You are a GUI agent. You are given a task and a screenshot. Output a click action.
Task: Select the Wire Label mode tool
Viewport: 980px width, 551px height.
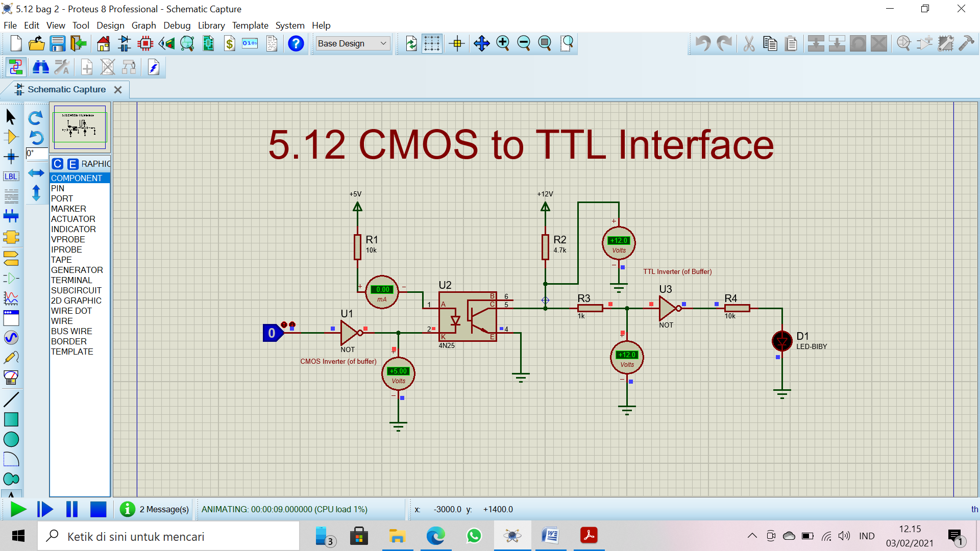click(11, 177)
